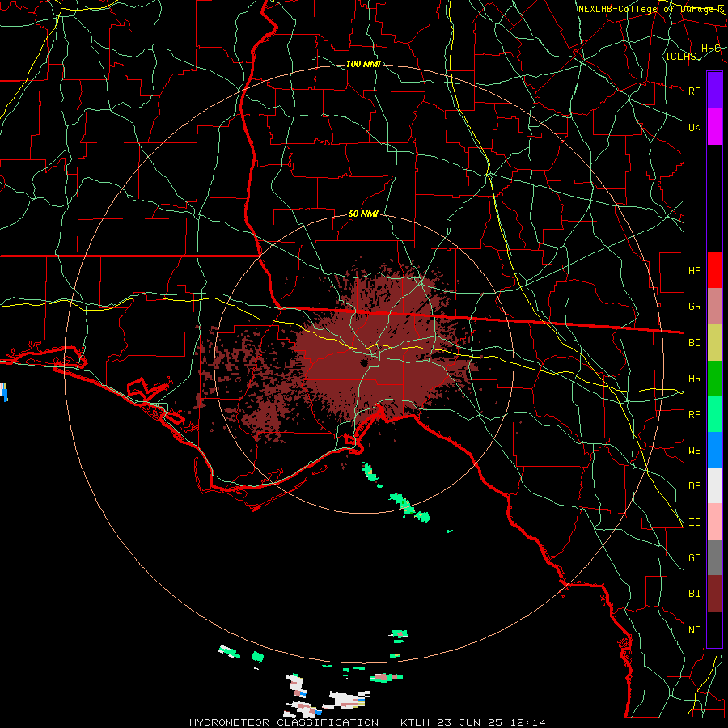
Task: Click the IC legend label
Action: 694,523
